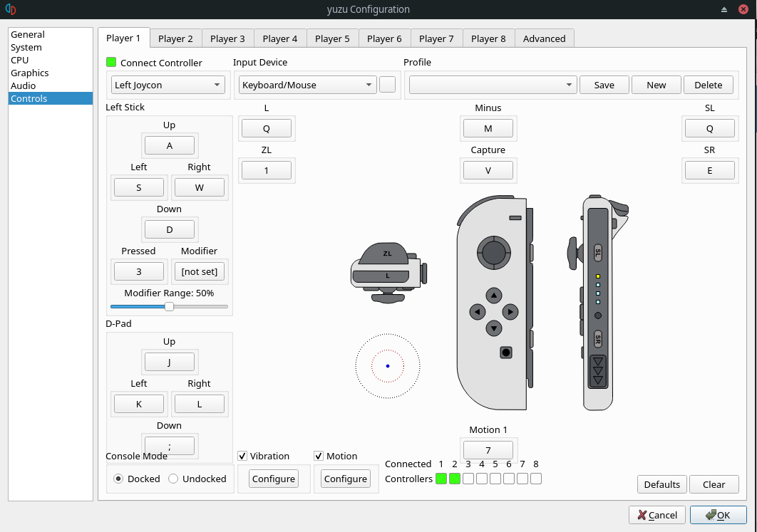Select General in the sidebar
The image size is (757, 532).
(50, 34)
